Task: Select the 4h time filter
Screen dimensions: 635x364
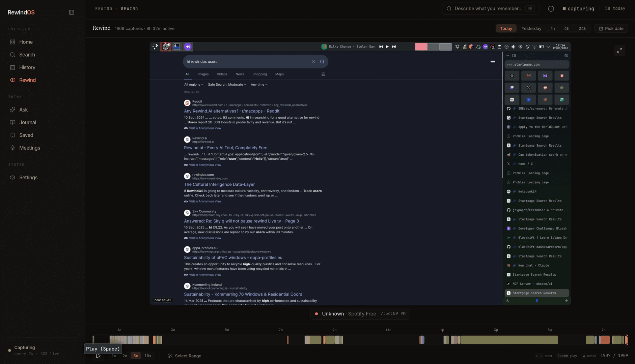Action: (567, 29)
